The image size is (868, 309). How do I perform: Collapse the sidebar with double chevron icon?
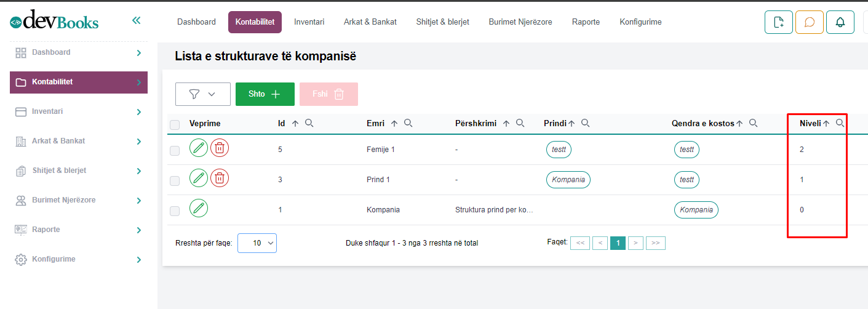click(x=136, y=21)
